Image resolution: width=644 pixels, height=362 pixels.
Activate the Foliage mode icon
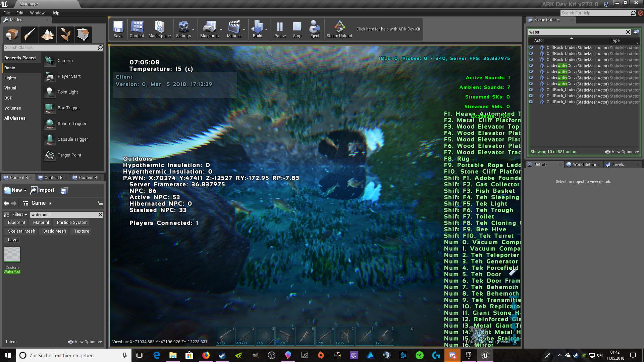point(65,34)
